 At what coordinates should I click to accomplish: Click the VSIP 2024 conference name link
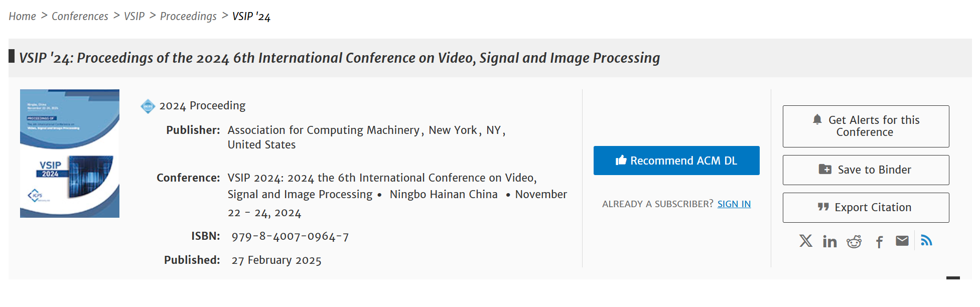coord(381,178)
